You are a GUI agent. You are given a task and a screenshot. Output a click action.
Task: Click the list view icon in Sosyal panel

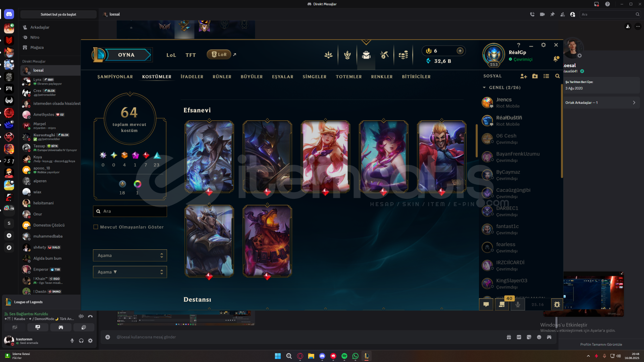click(546, 76)
